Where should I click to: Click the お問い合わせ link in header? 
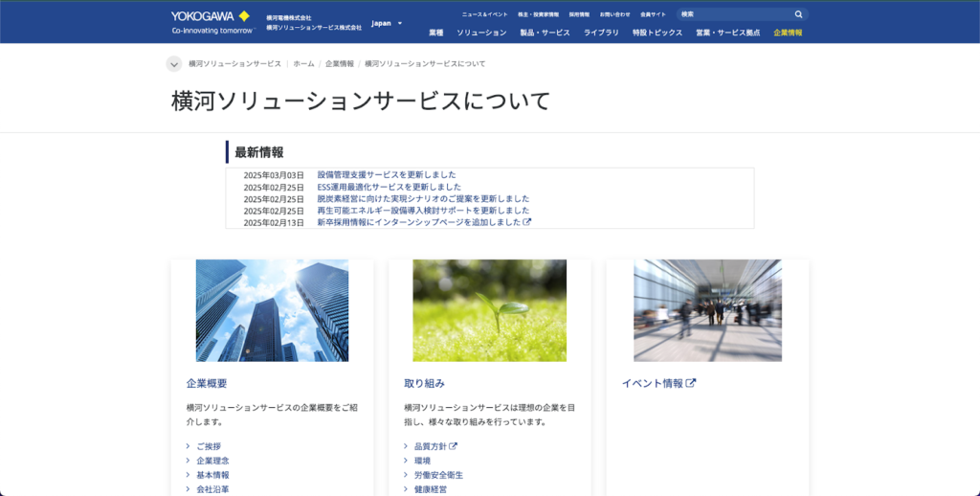[x=614, y=15]
